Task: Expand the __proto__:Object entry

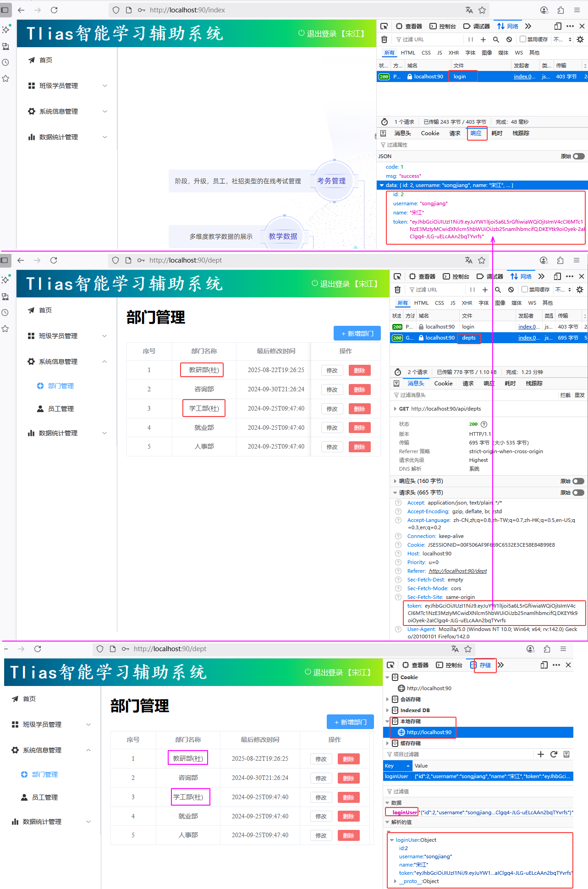Action: coord(395,881)
